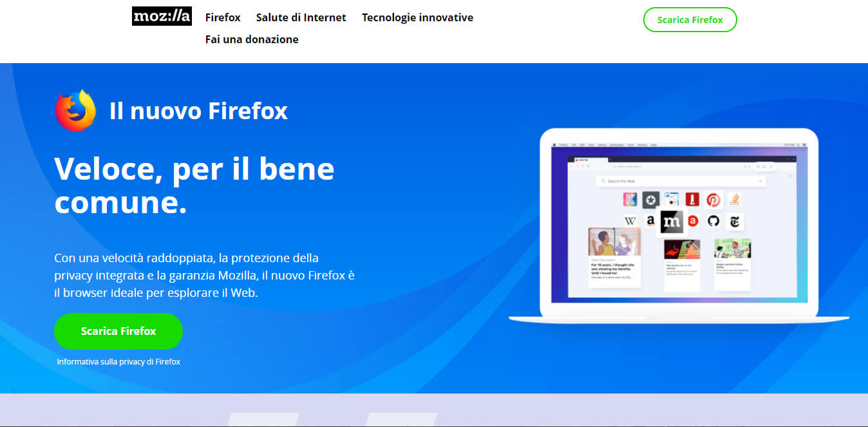868x427 pixels.
Task: Click the colorful K tile in laptop image
Action: tap(630, 200)
